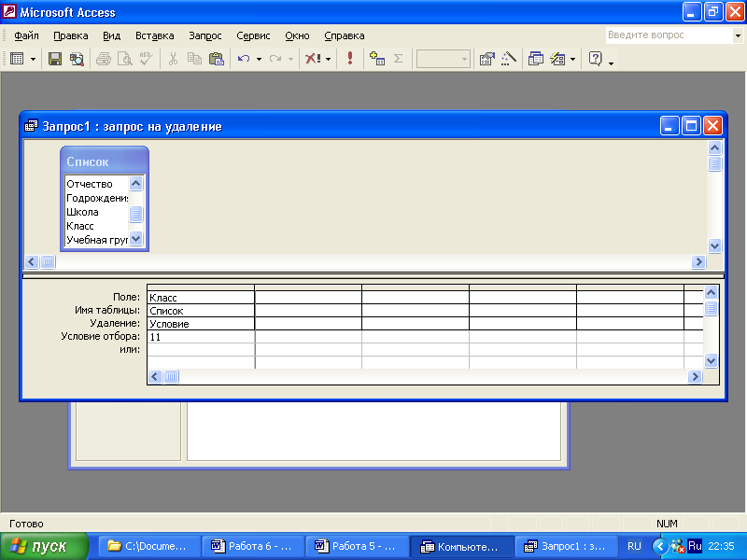Click the Print Preview icon
Viewport: 747px width, 560px height.
tap(125, 59)
